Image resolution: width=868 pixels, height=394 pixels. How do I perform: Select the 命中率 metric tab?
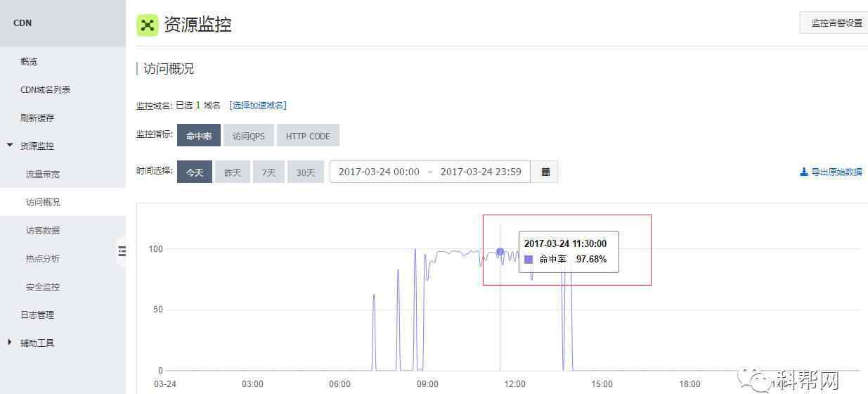pos(199,136)
